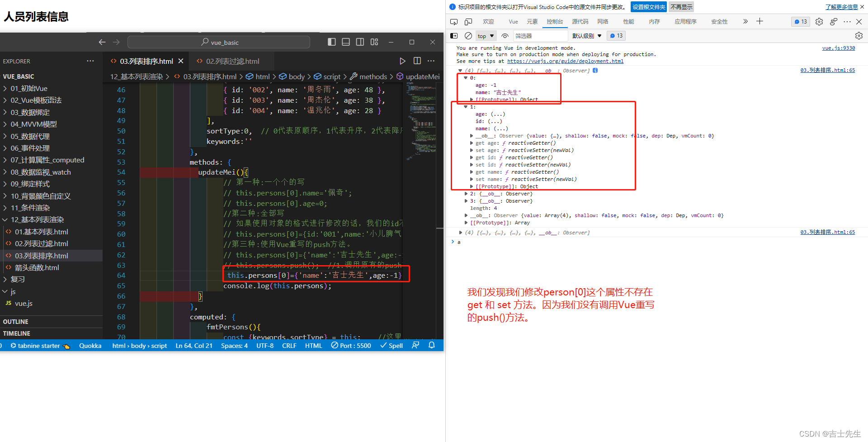Expand the second collapsed array log line
The image size is (868, 442).
coord(460,233)
